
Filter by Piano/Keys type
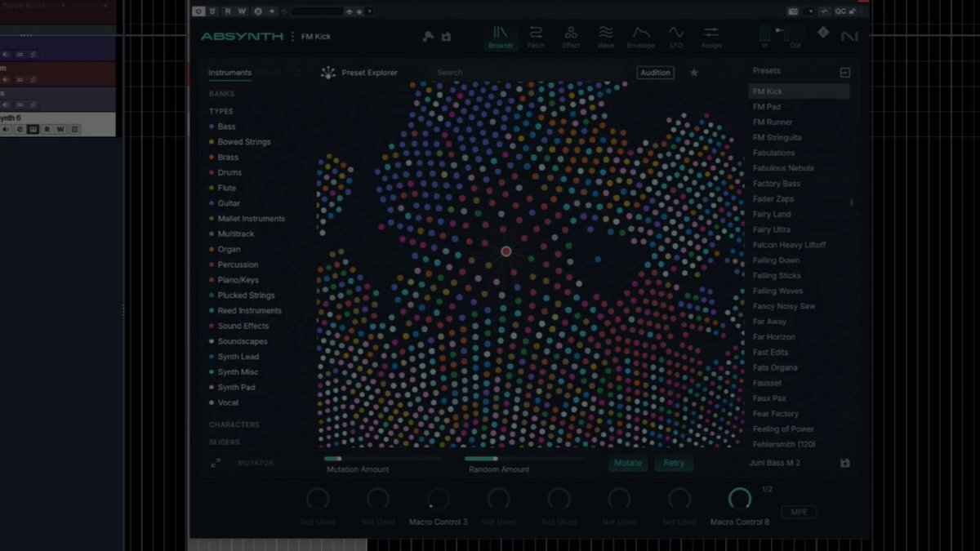click(x=234, y=280)
